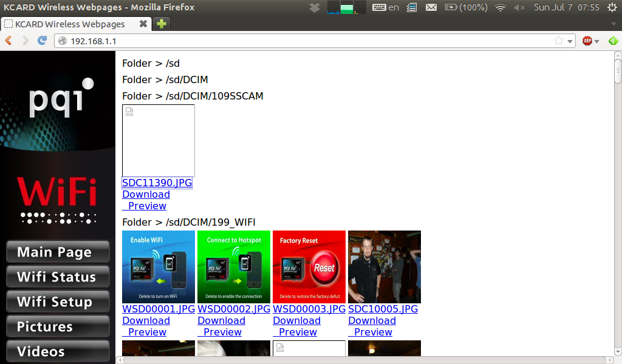Viewport: 622px width, 364px height.
Task: Open the keyboard layout en indicator
Action: (x=386, y=7)
